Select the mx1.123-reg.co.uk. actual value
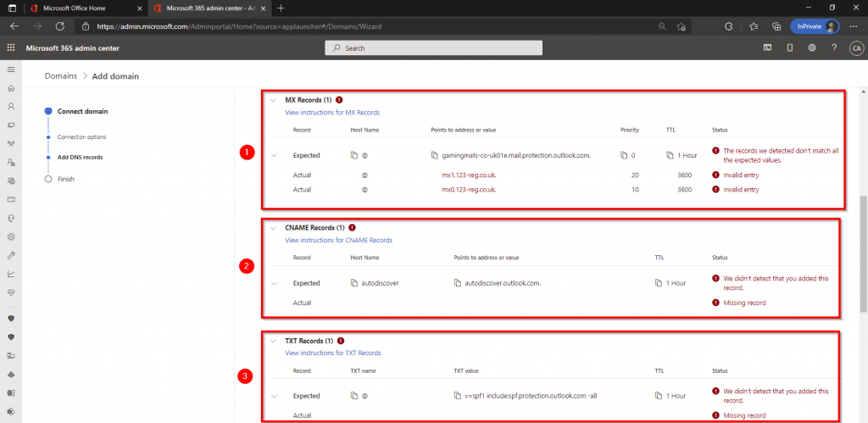 click(468, 175)
